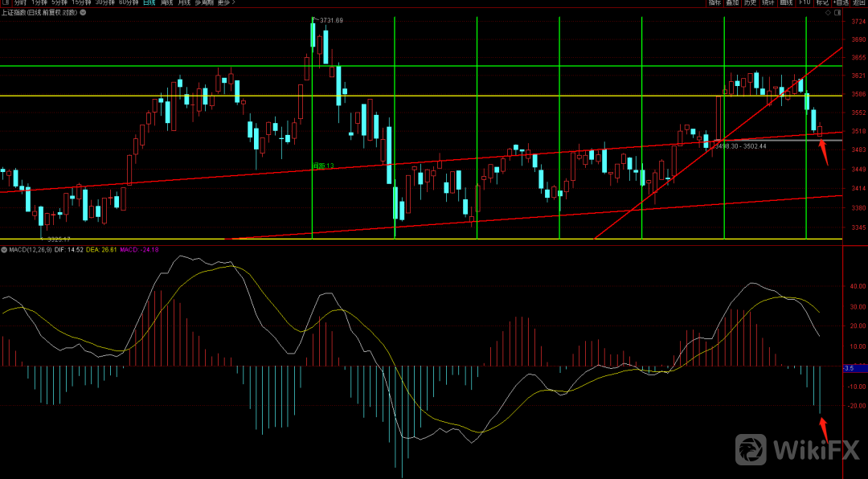Click the panel icon at top-left corner
Image resolution: width=868 pixels, height=479 pixels.
(5, 3)
